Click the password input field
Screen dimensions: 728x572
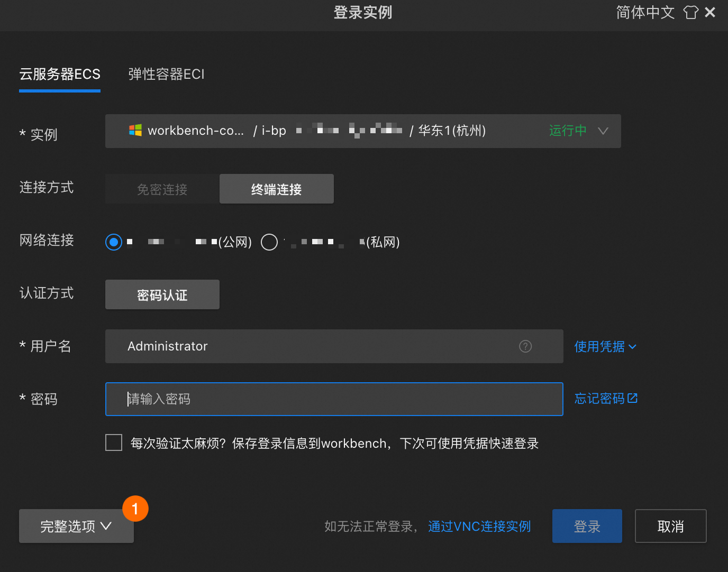pyautogui.click(x=333, y=399)
